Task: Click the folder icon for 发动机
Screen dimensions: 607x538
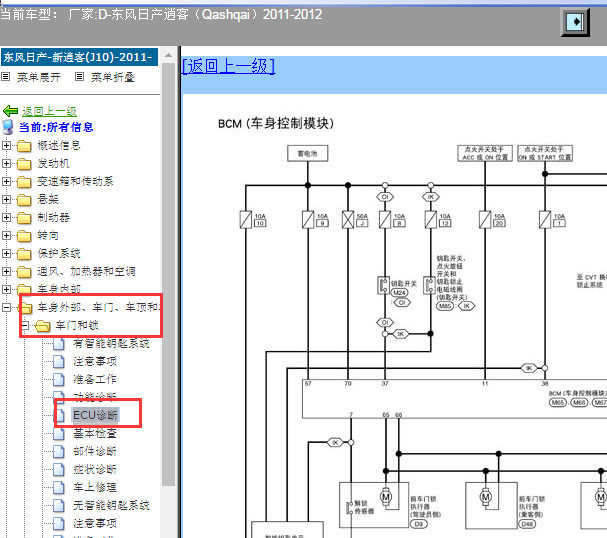Action: (x=24, y=164)
